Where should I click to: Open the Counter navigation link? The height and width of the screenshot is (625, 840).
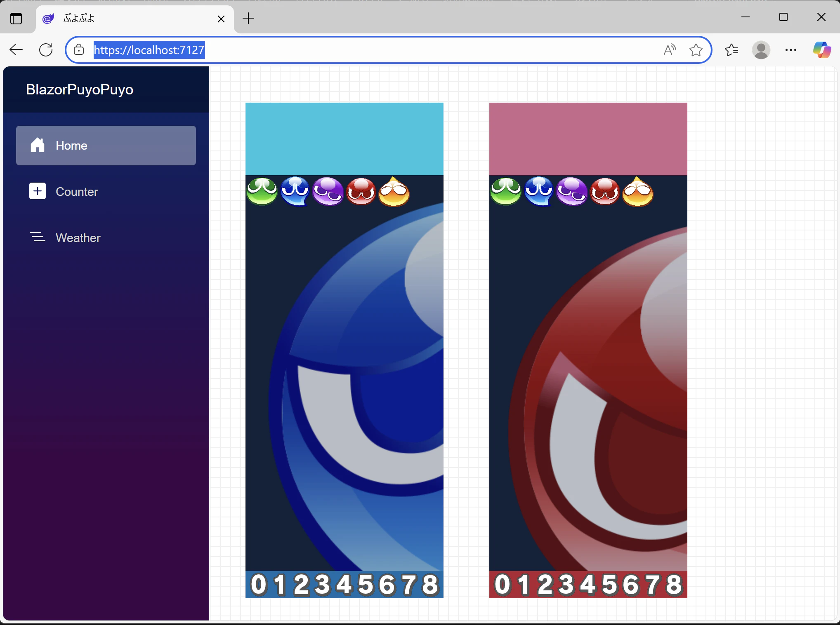point(77,192)
